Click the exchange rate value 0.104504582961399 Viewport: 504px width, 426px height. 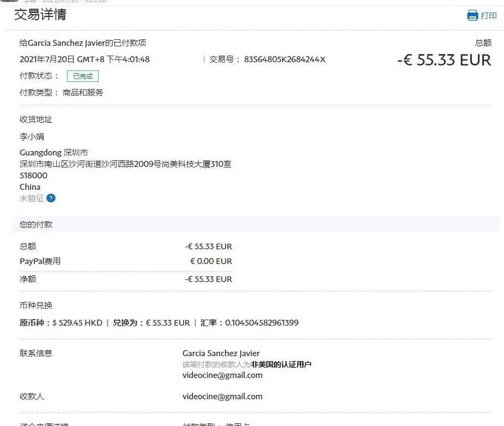click(x=262, y=323)
